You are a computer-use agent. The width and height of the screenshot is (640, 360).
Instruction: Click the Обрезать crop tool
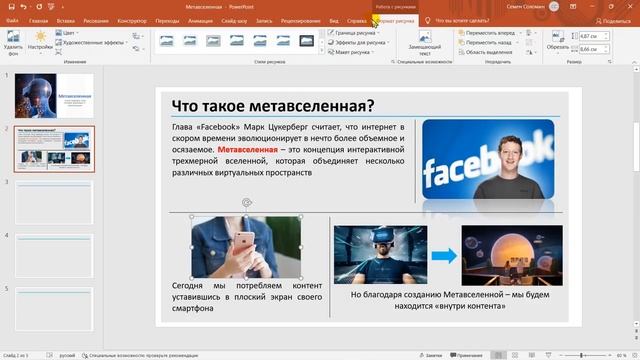point(558,42)
